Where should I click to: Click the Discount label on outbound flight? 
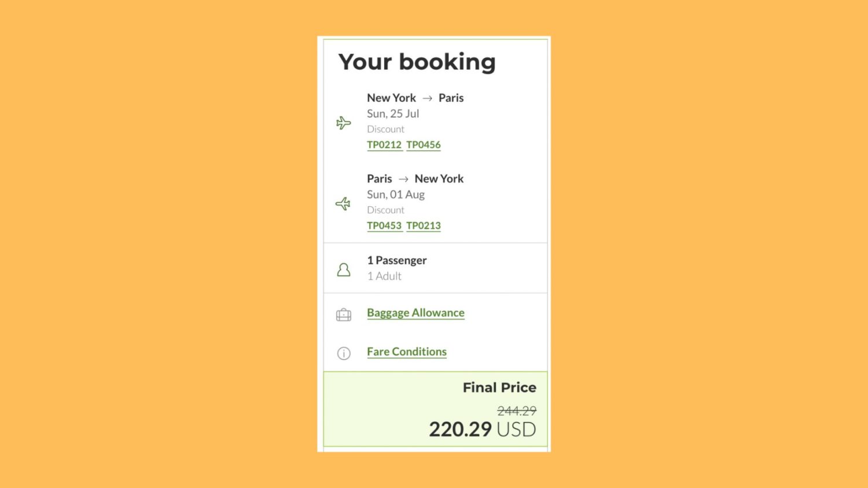tap(385, 128)
